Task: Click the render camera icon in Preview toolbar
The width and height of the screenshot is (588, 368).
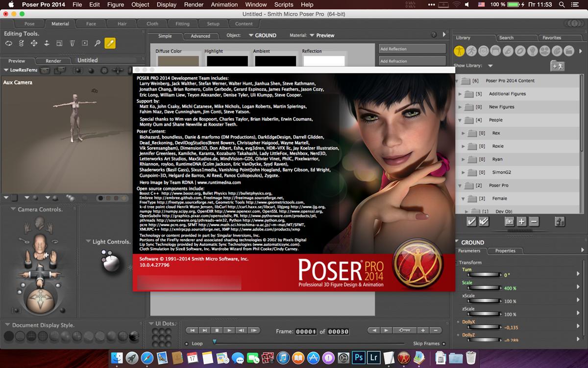Action: coord(45,70)
